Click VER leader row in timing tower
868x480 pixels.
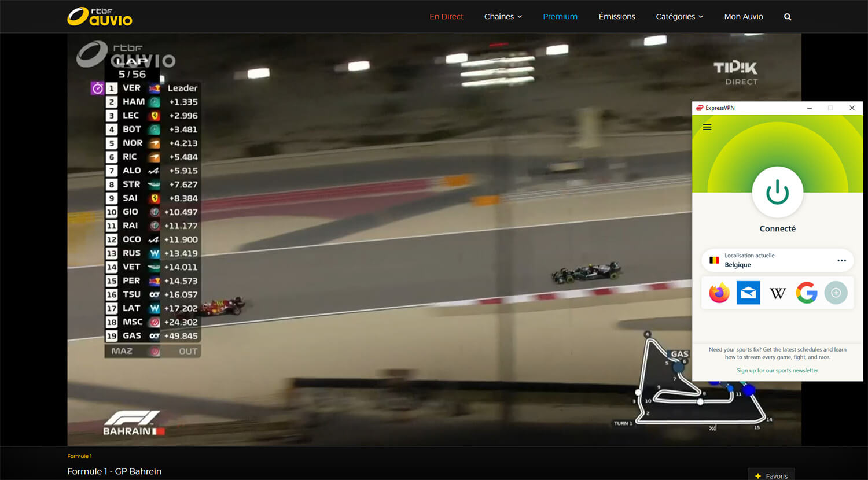coord(153,88)
